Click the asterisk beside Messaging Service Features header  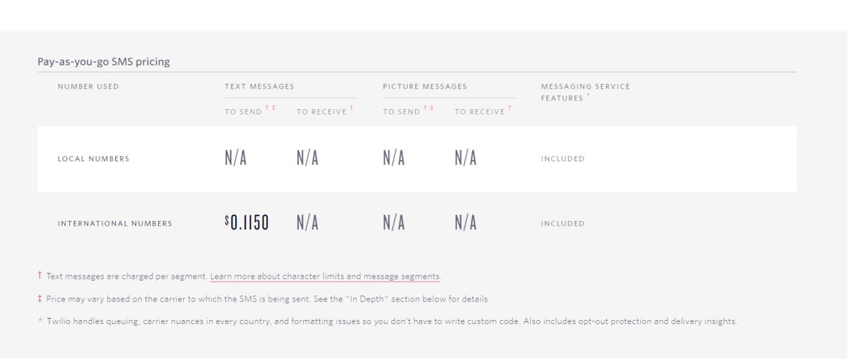[x=588, y=96]
